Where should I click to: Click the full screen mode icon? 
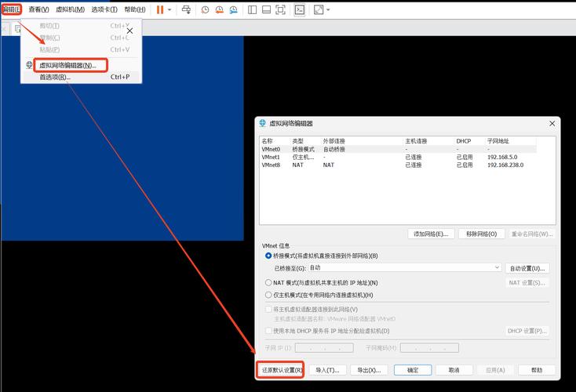282,9
